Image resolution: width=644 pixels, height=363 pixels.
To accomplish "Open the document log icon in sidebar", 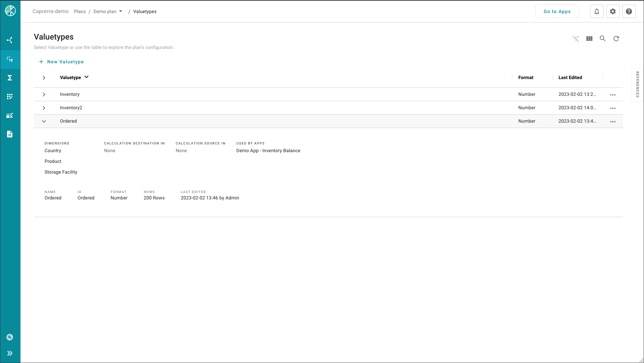I will [10, 134].
